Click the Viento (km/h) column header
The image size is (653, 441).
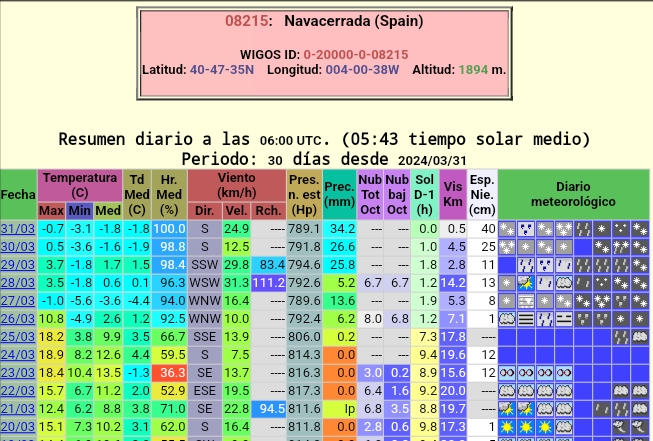click(x=237, y=185)
